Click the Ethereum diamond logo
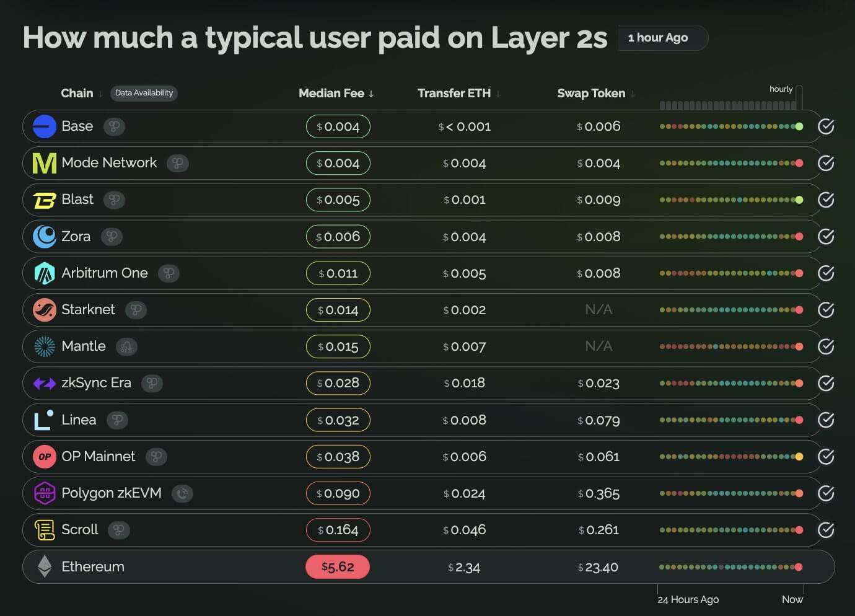 tap(45, 566)
